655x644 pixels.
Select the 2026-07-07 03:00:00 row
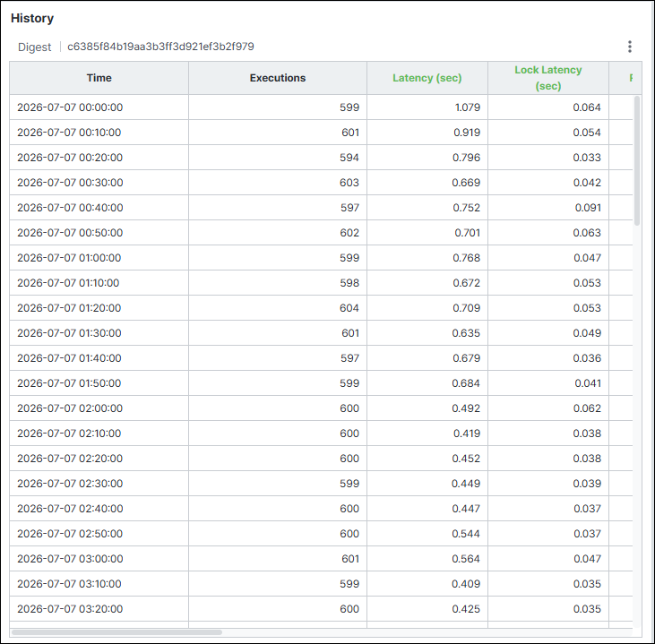[x=321, y=558]
